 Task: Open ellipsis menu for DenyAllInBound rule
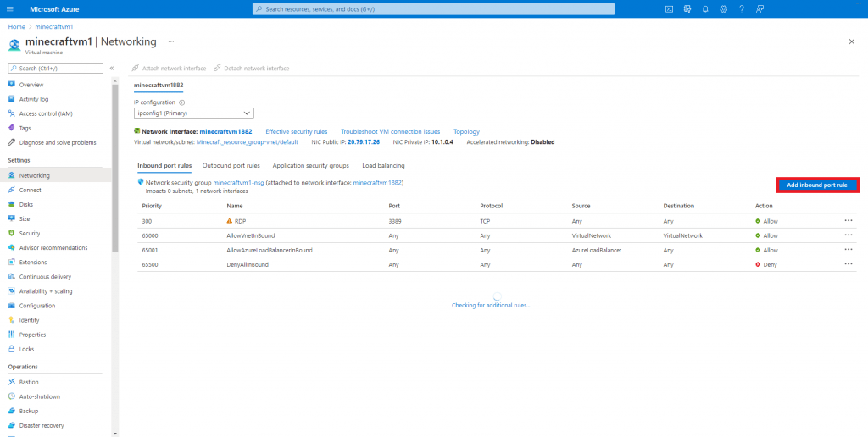(x=849, y=263)
